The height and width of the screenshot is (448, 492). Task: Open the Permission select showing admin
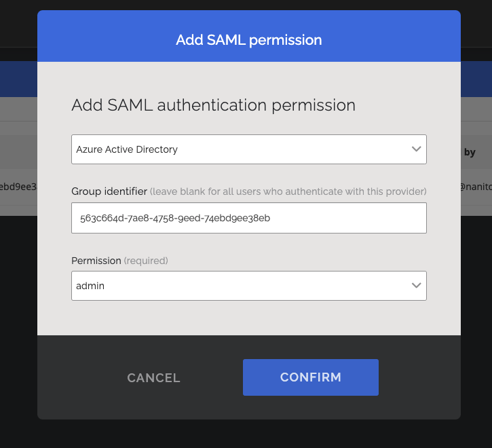point(248,286)
